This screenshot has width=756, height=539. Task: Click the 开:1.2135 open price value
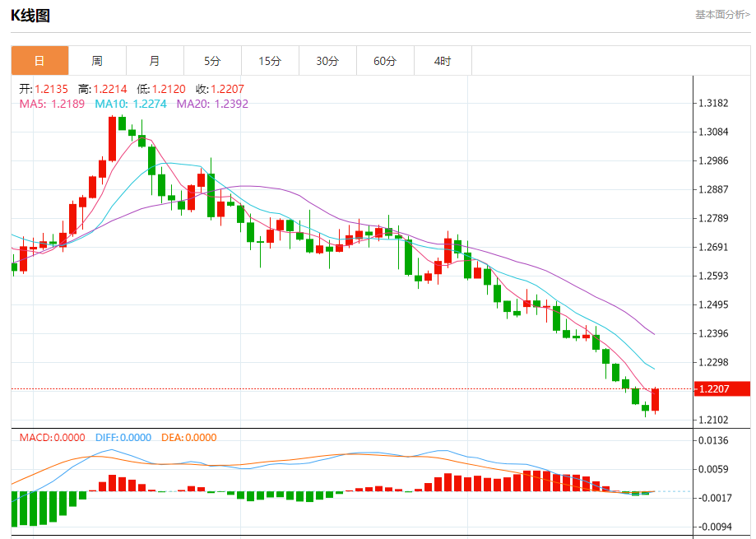[44, 89]
